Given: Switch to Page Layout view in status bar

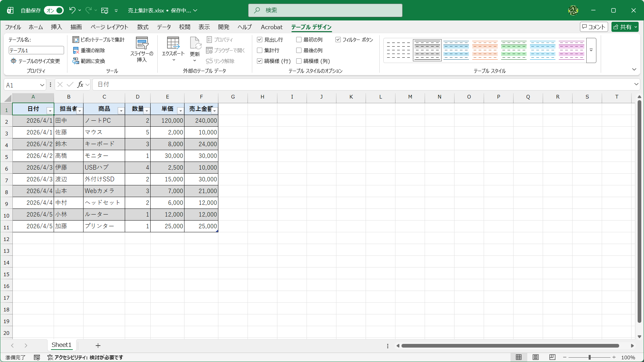Looking at the screenshot, I should (536, 357).
